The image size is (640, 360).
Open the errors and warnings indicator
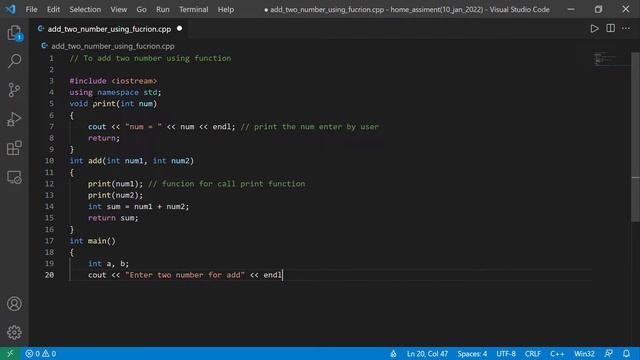[41, 353]
